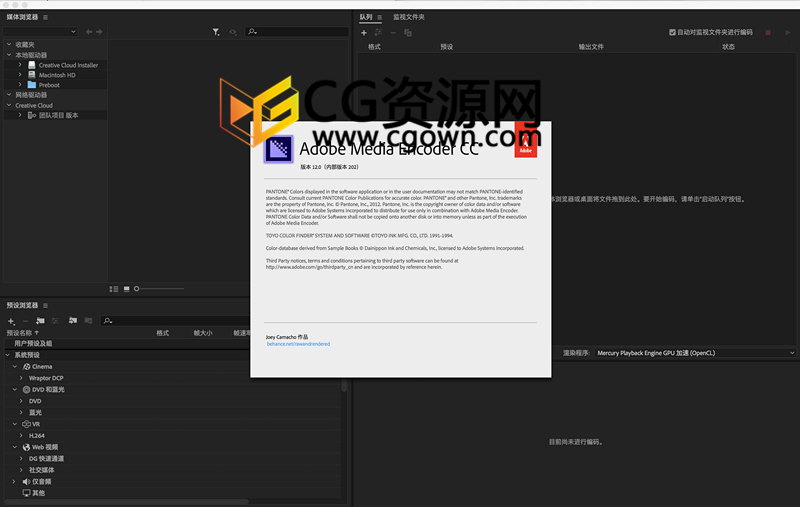800x507 pixels.
Task: Switch to the 监视文件夹 tab
Action: [x=409, y=17]
